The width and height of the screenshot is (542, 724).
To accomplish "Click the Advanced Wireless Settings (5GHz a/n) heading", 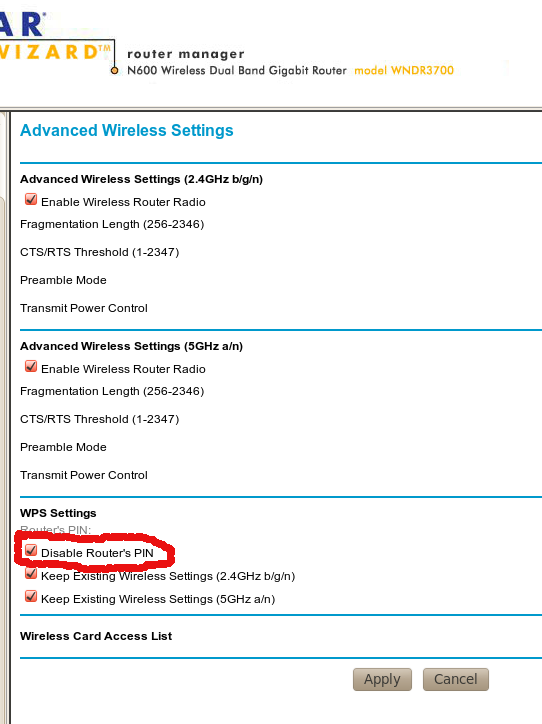I will click(x=131, y=346).
